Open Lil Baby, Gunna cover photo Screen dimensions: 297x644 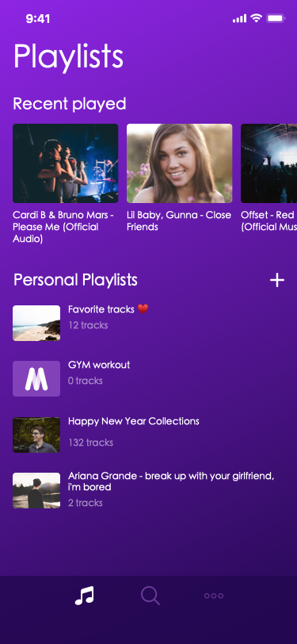(179, 163)
